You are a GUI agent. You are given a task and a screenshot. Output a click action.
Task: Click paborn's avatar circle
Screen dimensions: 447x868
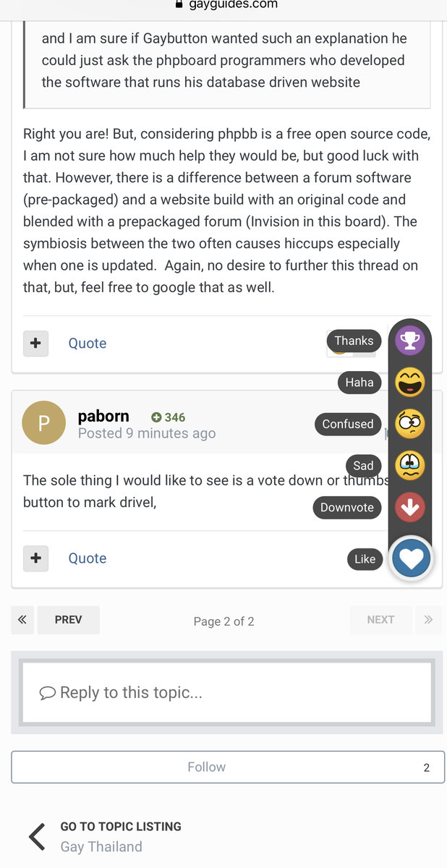click(x=43, y=423)
